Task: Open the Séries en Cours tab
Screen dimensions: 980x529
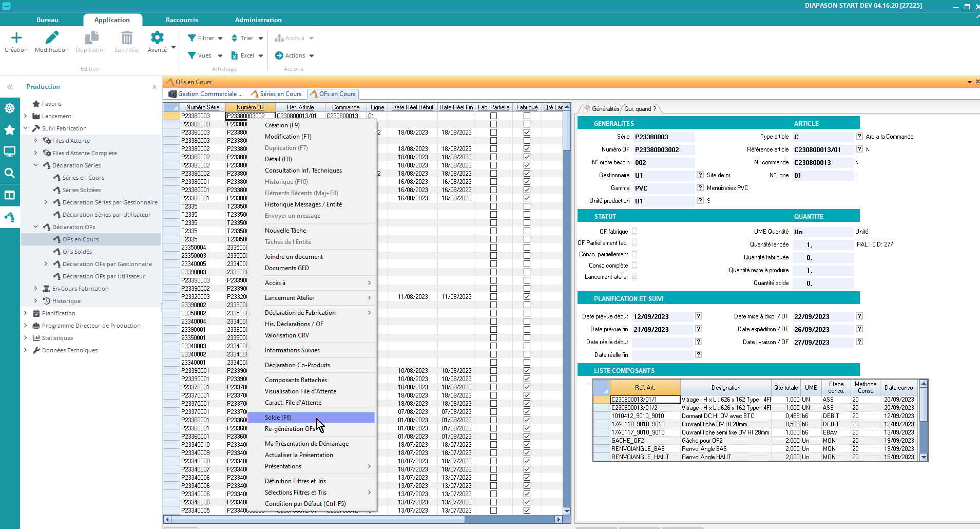Action: coord(280,94)
